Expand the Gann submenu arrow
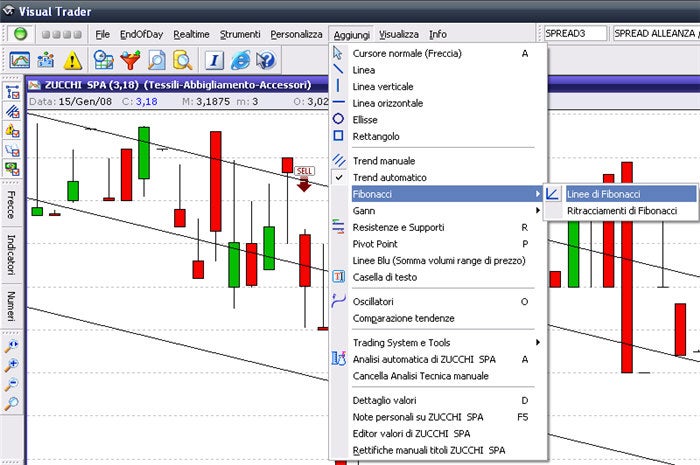Viewport: 700px width, 465px height. (x=538, y=210)
